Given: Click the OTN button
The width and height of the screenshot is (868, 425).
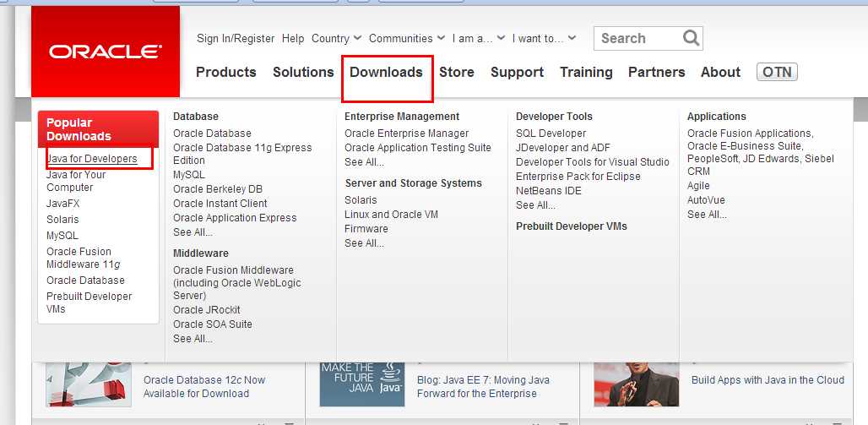Looking at the screenshot, I should click(777, 72).
